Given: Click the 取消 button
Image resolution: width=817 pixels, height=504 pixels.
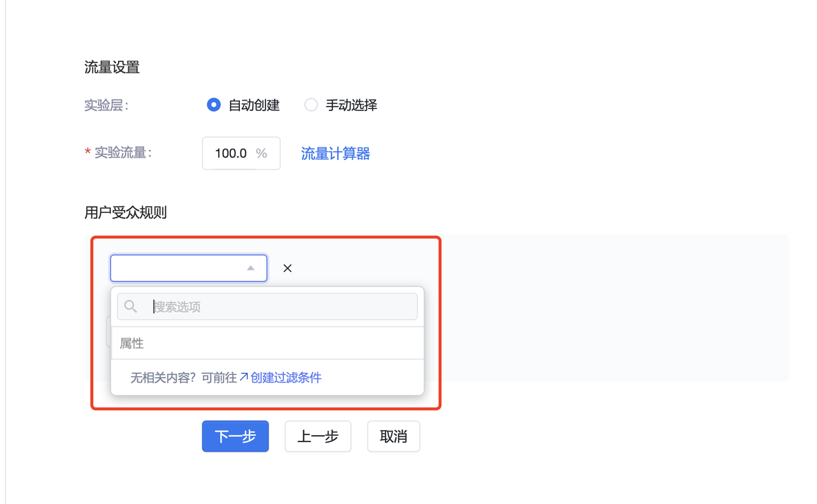Looking at the screenshot, I should coord(393,436).
